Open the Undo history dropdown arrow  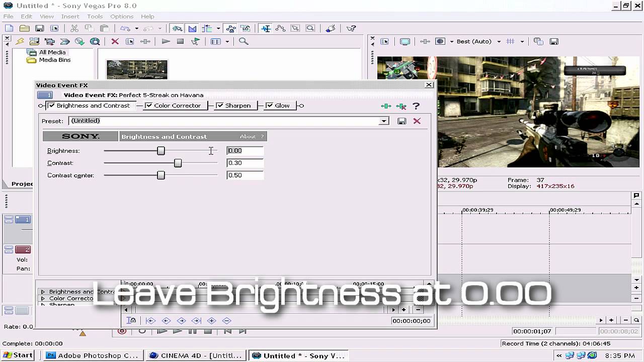(136, 29)
